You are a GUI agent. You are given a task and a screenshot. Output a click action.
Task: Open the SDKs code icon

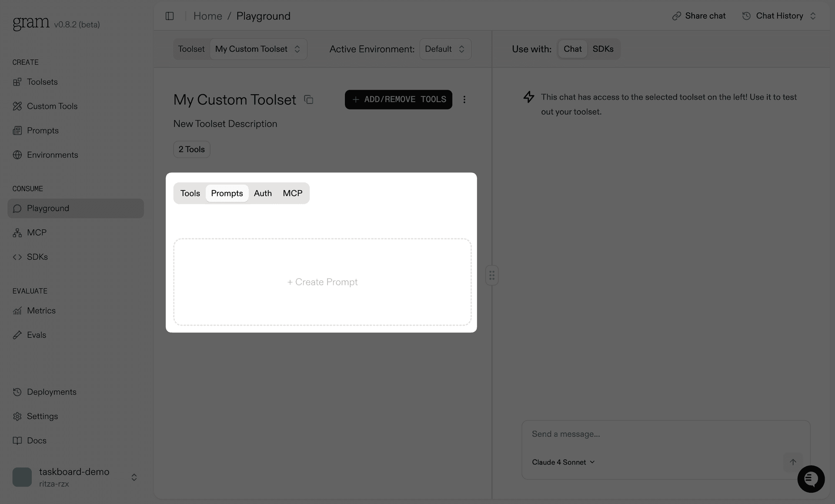(17, 257)
